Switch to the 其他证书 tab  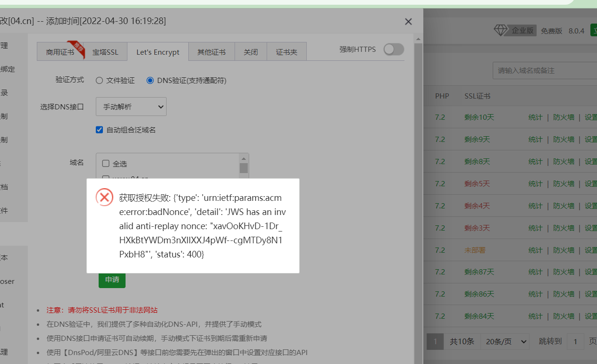[211, 52]
